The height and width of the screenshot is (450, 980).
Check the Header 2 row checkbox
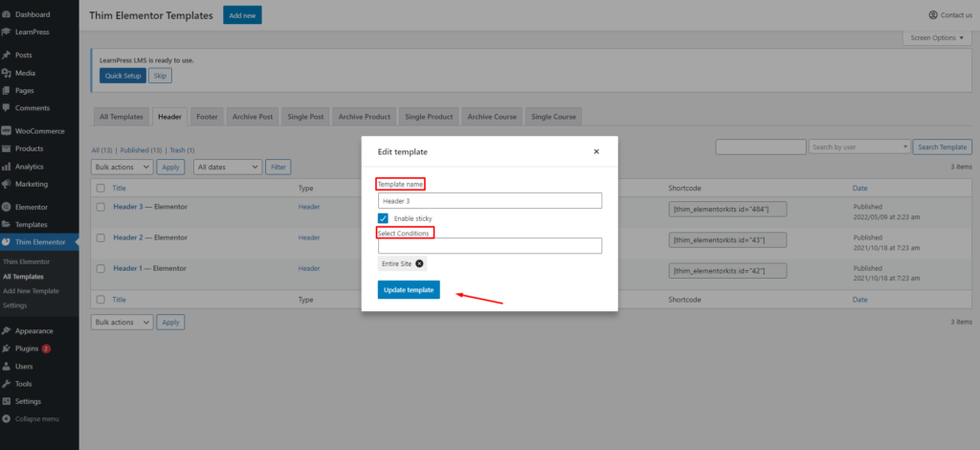click(100, 238)
